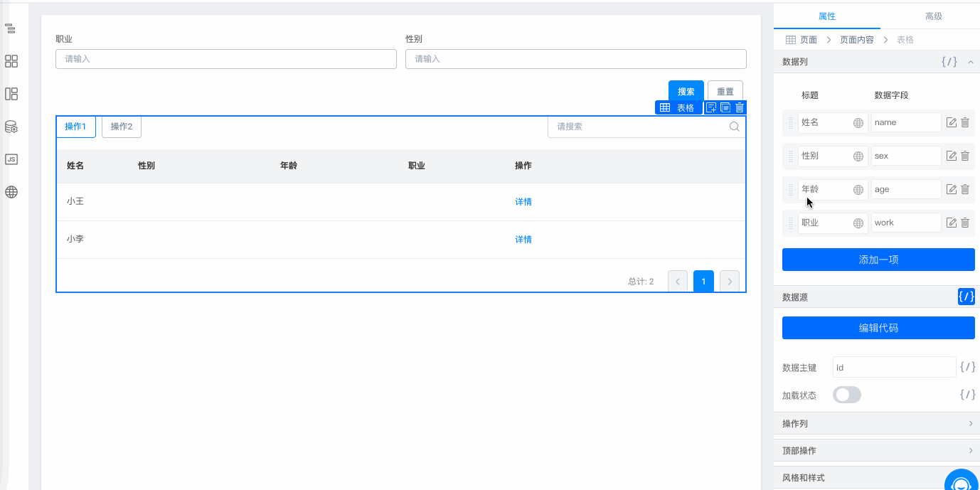Click the drag handle of the 职业 column row
The width and height of the screenshot is (980, 490).
(790, 223)
